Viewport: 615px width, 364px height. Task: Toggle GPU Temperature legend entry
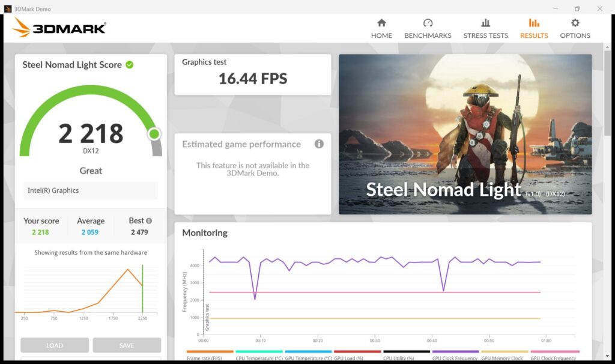point(308,356)
